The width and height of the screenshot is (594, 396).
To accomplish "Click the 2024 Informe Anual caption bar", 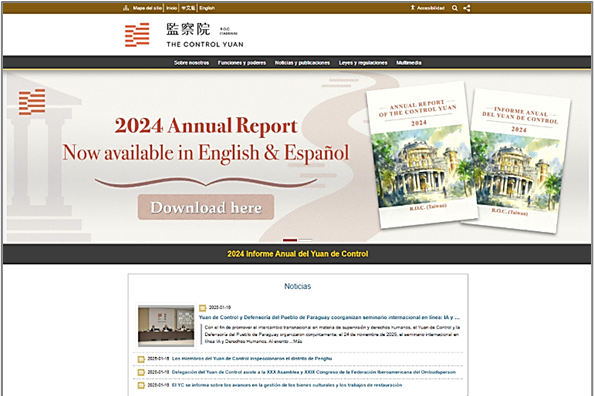I will 297,254.
